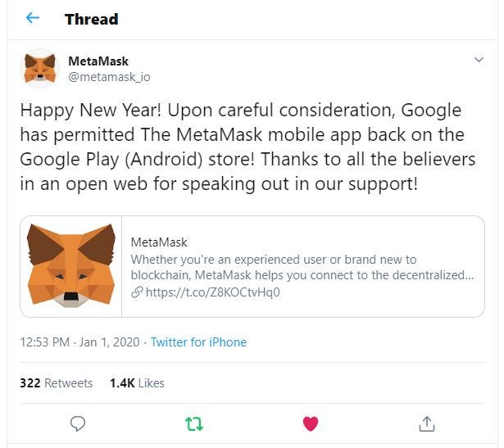This screenshot has width=504, height=448.
Task: Open the Twitter for iPhone source link
Action: point(198,342)
